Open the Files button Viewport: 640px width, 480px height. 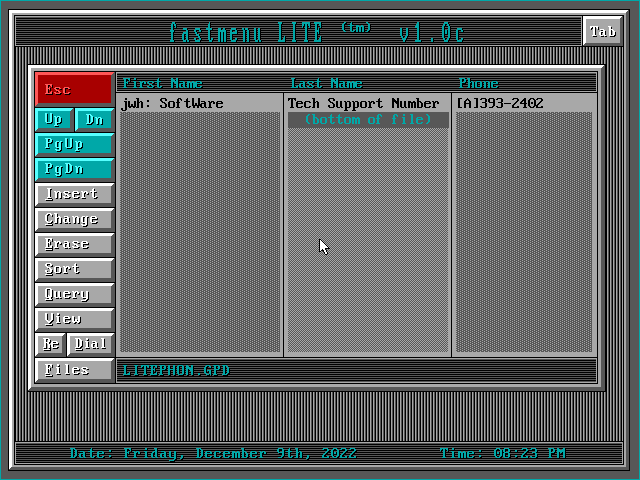coord(74,370)
